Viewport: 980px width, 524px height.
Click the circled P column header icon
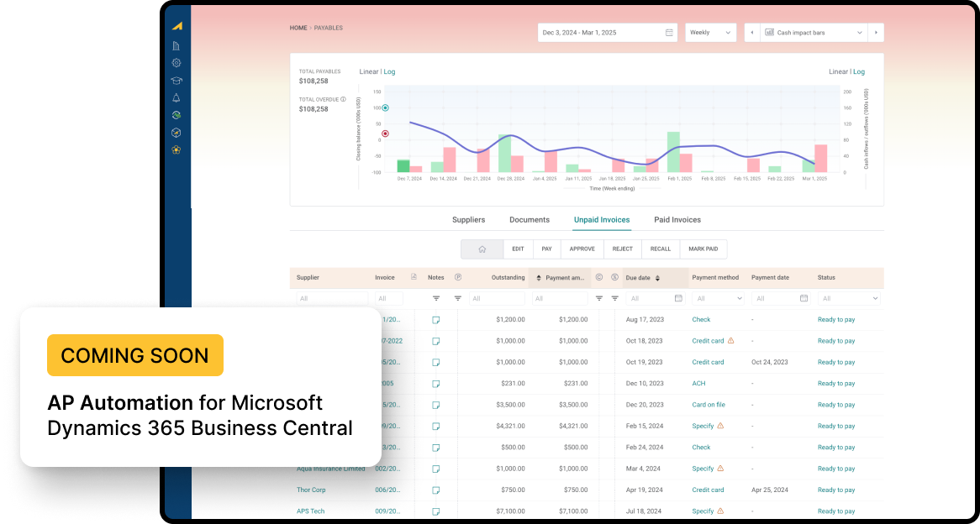458,277
